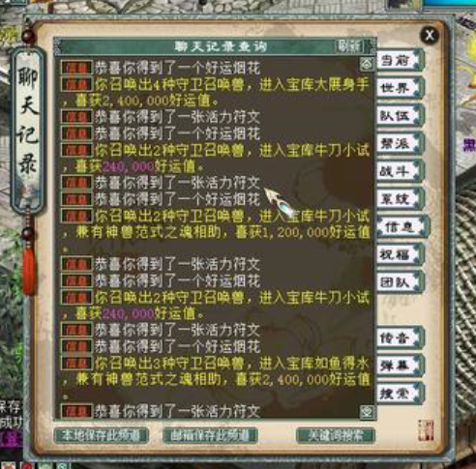Viewport: 476px width, 469px height.
Task: Click the first 信息 tag icon beside 好运烟花
Action: (76, 68)
